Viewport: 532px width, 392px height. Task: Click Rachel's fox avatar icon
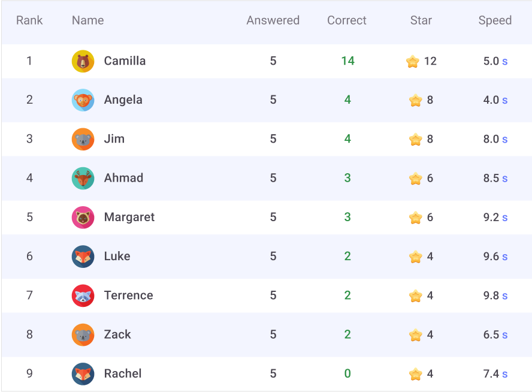click(x=83, y=374)
